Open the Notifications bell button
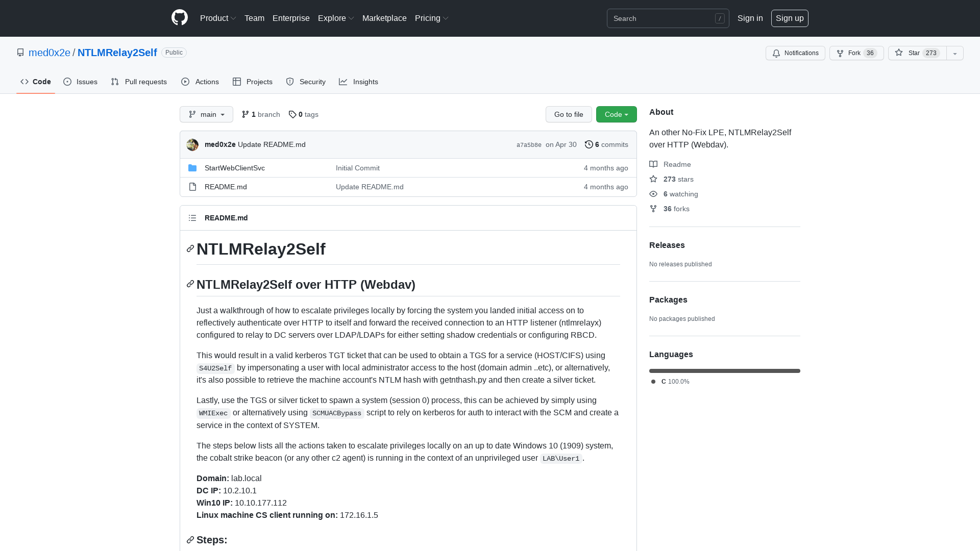 (795, 53)
